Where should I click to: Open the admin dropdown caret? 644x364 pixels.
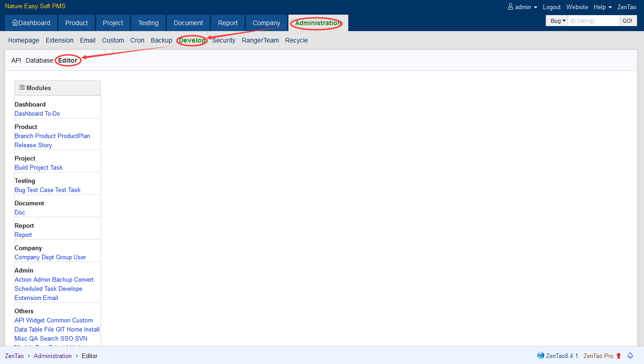(535, 7)
